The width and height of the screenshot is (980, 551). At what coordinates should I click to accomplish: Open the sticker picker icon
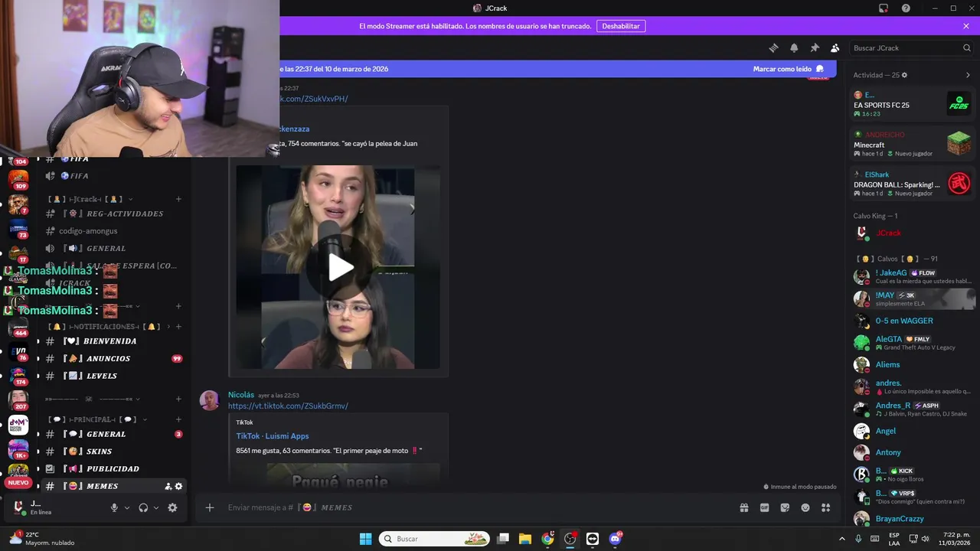(785, 507)
